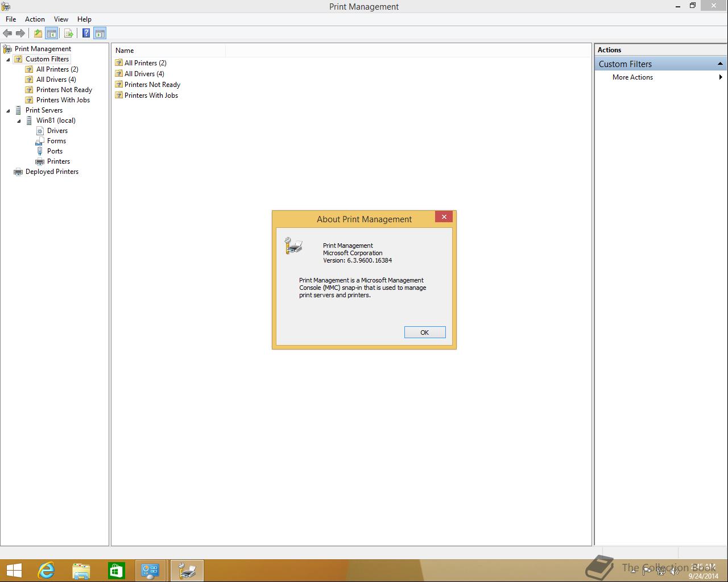Click the Export List toolbar icon
The height and width of the screenshot is (582, 728).
[x=68, y=33]
